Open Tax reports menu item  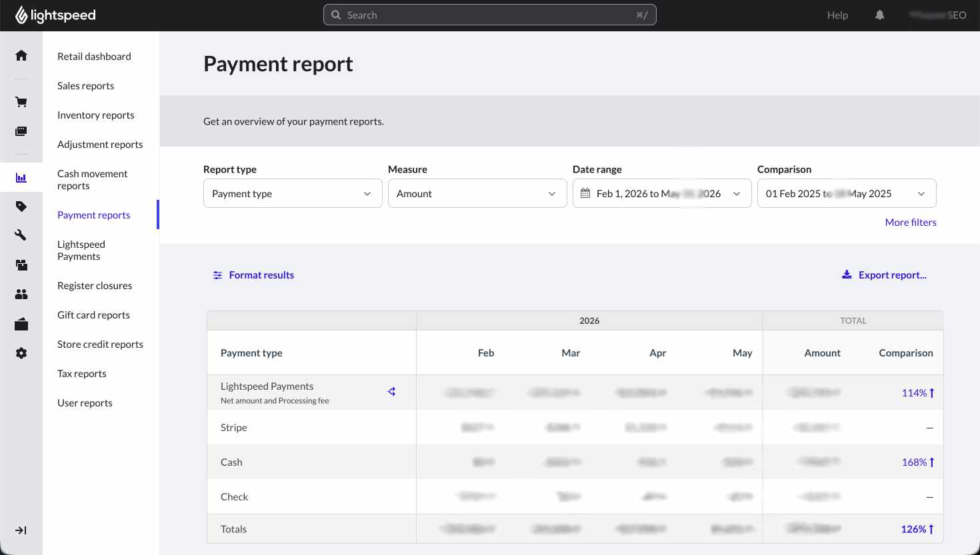point(82,374)
